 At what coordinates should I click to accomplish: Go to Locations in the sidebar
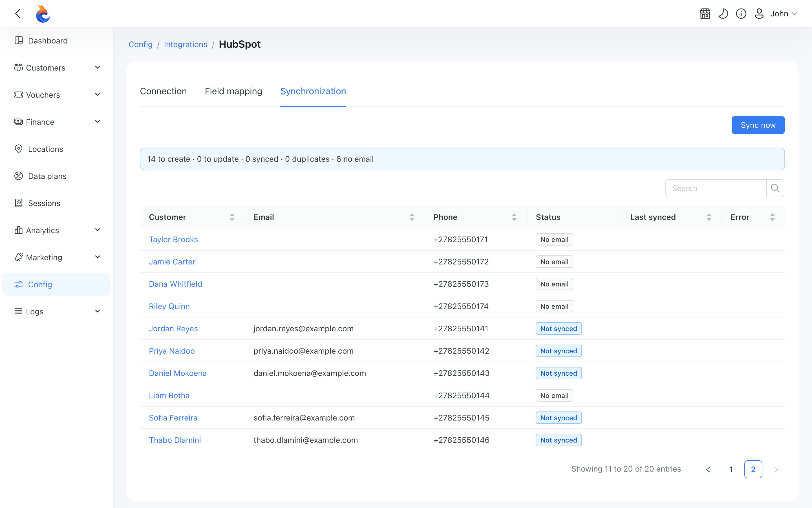[56, 149]
